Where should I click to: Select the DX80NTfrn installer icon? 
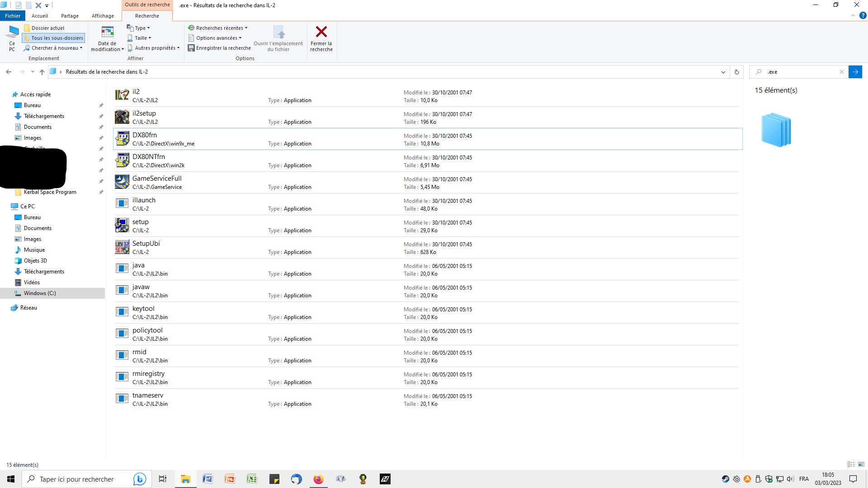(122, 160)
